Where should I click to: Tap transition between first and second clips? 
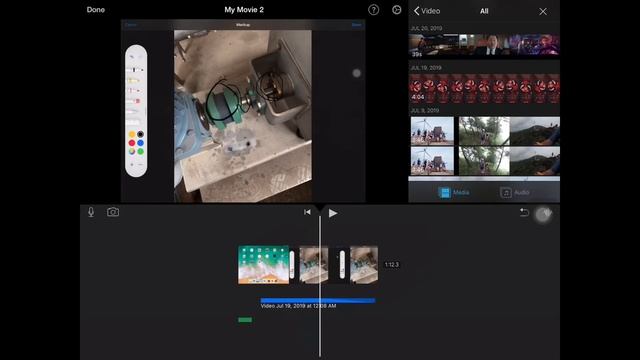coord(292,264)
